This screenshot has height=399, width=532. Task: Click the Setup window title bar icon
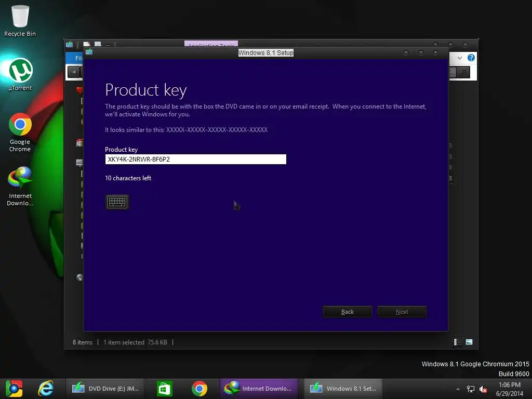(x=89, y=51)
